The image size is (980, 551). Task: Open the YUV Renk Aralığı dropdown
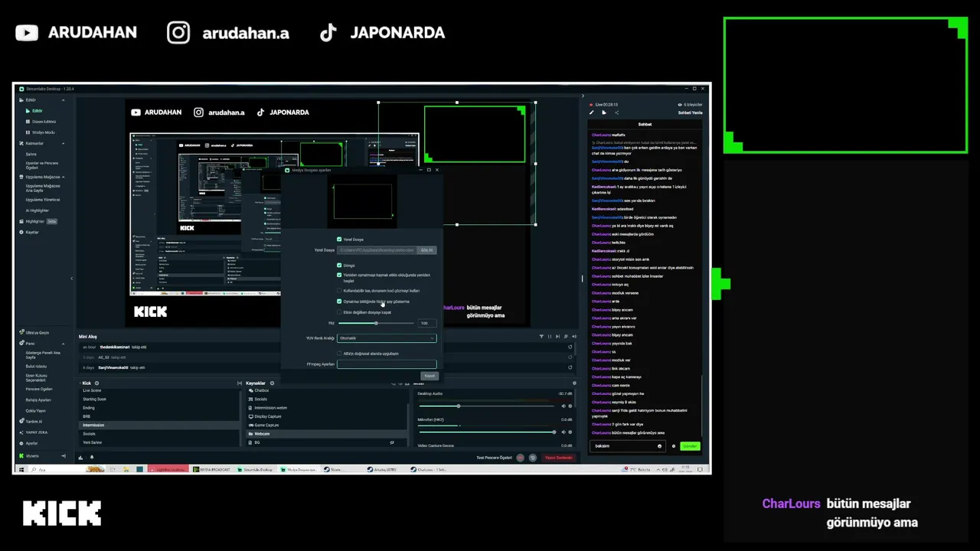(x=387, y=338)
